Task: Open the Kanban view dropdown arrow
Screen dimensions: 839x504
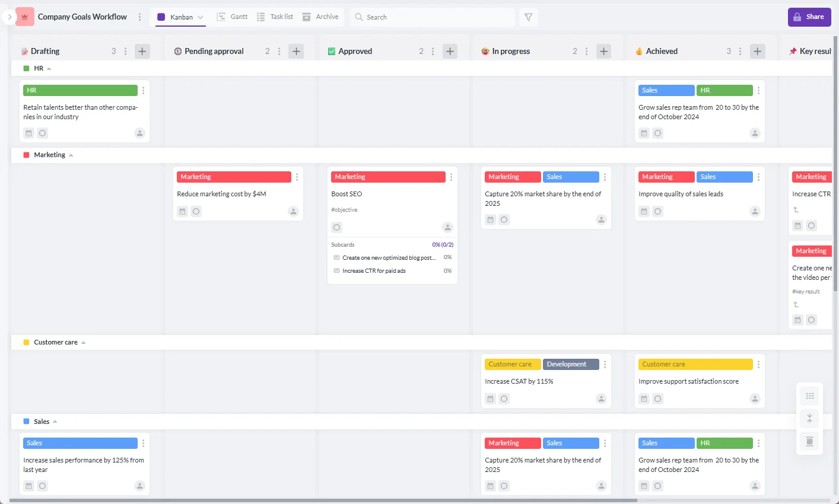Action: tap(200, 17)
